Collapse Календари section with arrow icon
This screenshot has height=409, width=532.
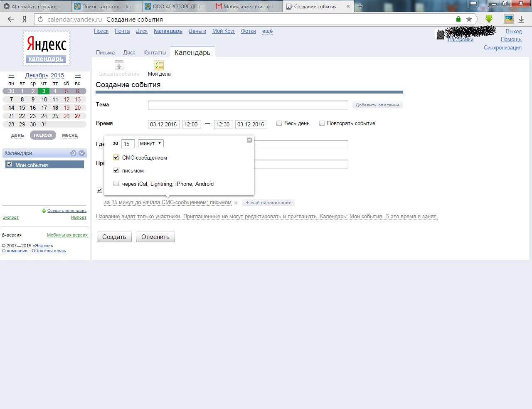point(82,153)
